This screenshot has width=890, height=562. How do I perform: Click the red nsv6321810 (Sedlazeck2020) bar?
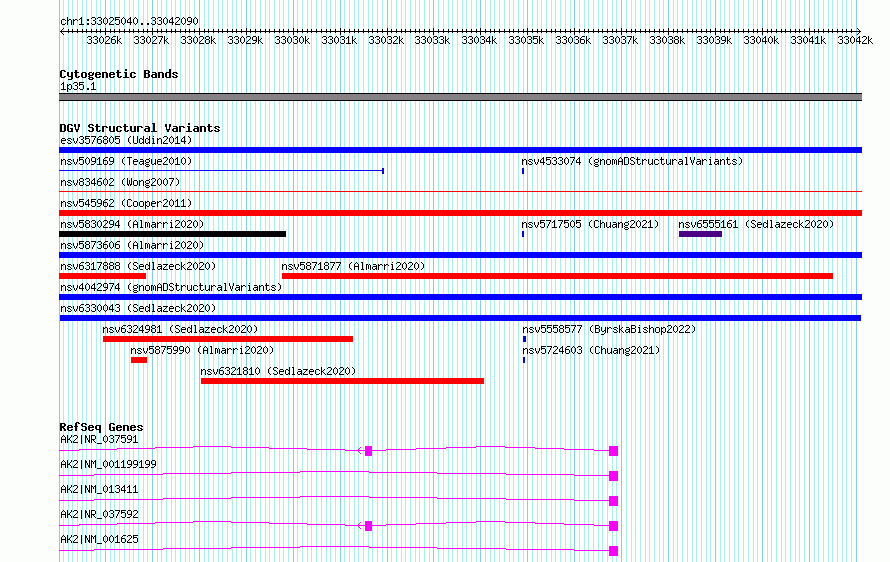click(342, 381)
